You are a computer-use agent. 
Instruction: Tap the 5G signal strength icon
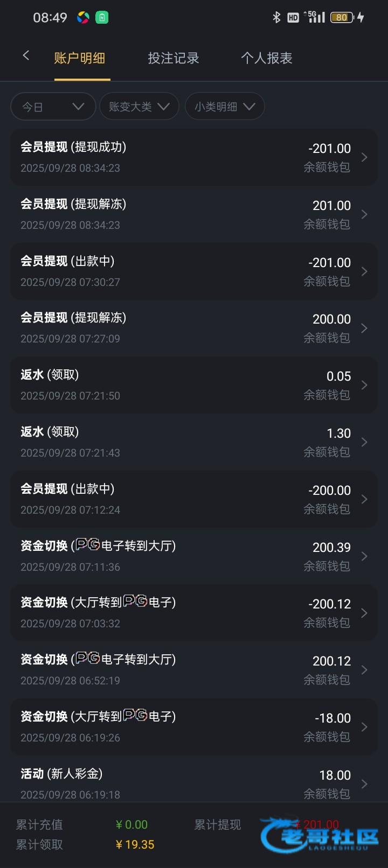coord(315,17)
